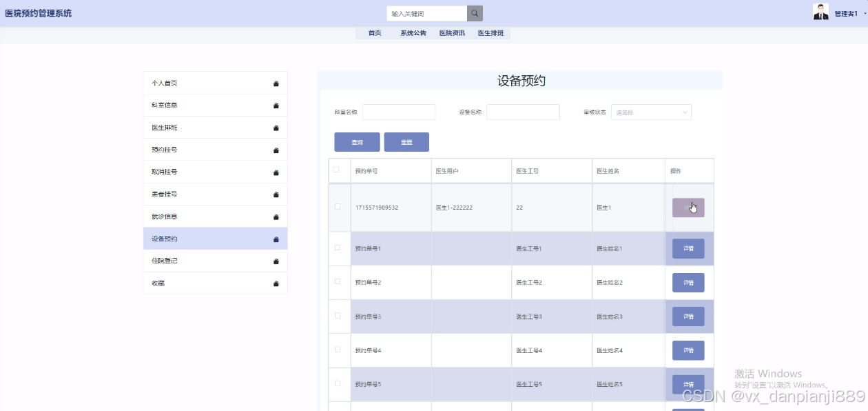Click the icon beside 患者挂号
Viewport: 868px width, 411px height.
[276, 194]
